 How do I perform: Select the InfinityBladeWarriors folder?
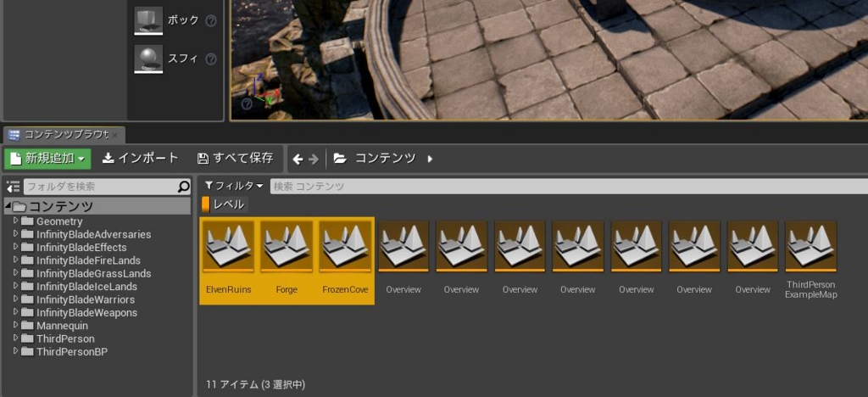(86, 299)
